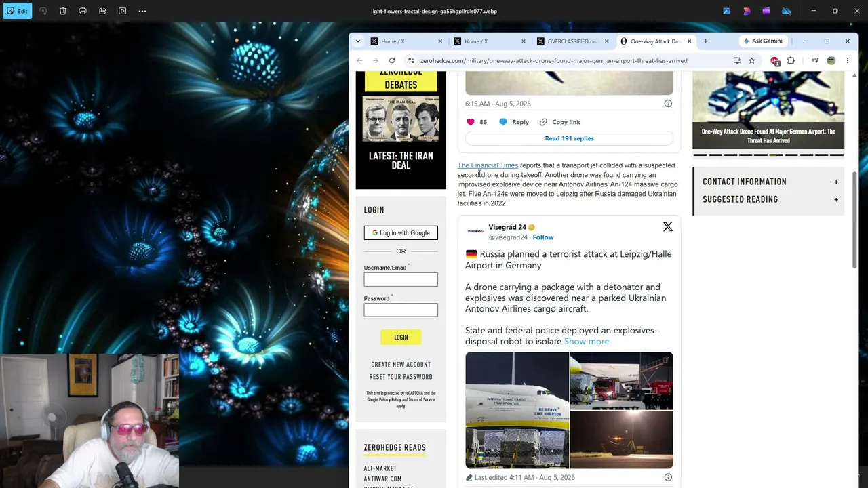Image resolution: width=868 pixels, height=488 pixels.
Task: Reload the ZeroHedge page
Action: click(392, 60)
